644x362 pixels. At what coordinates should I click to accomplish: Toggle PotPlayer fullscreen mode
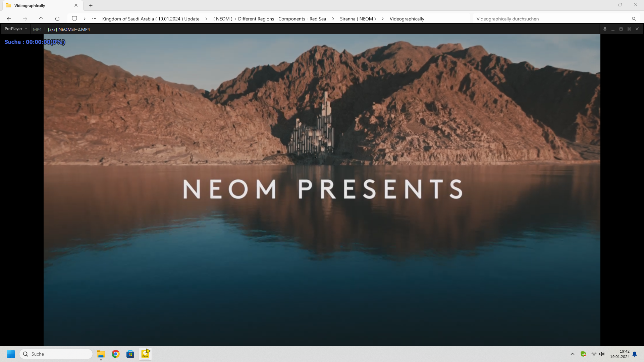click(x=629, y=29)
